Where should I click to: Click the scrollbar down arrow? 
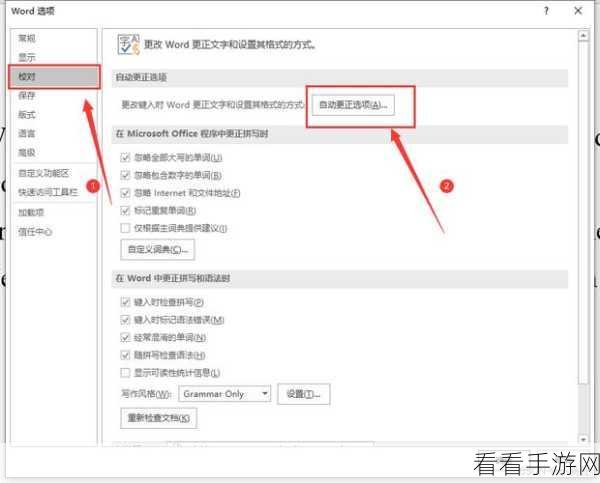point(583,440)
